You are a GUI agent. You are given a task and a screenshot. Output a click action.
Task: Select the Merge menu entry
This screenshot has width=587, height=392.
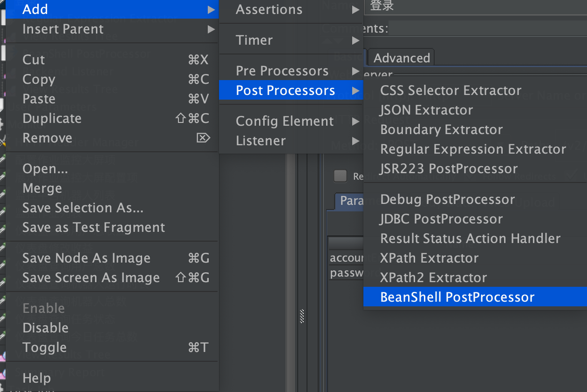112,188
